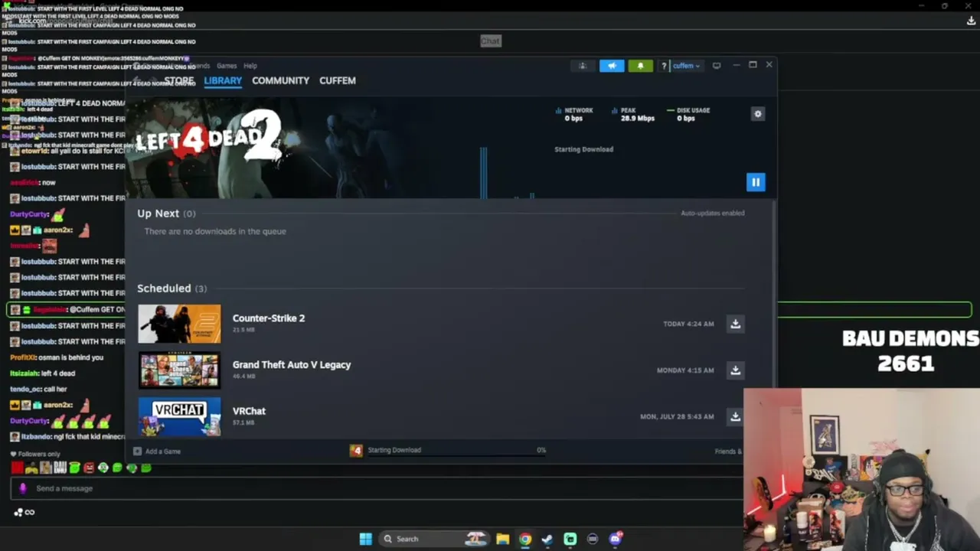Open the Windows Start menu
The height and width of the screenshot is (551, 980).
366,539
